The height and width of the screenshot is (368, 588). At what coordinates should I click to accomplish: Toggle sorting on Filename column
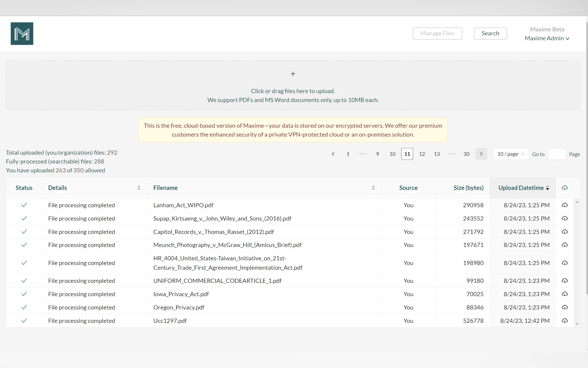(373, 188)
